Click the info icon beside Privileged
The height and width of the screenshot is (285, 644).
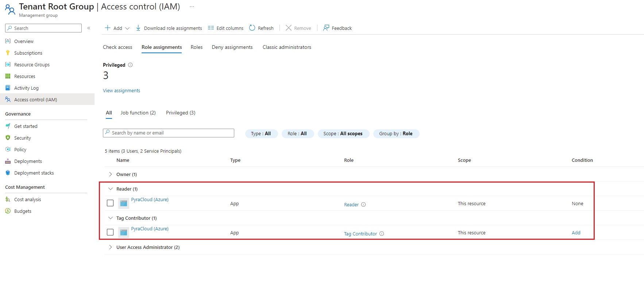[130, 65]
